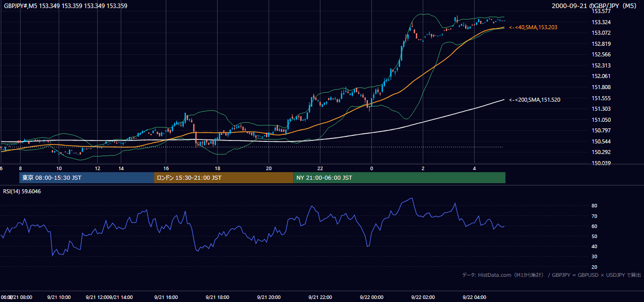This screenshot has width=644, height=302.
Task: Click the RSI scale value 80
Action: [595, 206]
